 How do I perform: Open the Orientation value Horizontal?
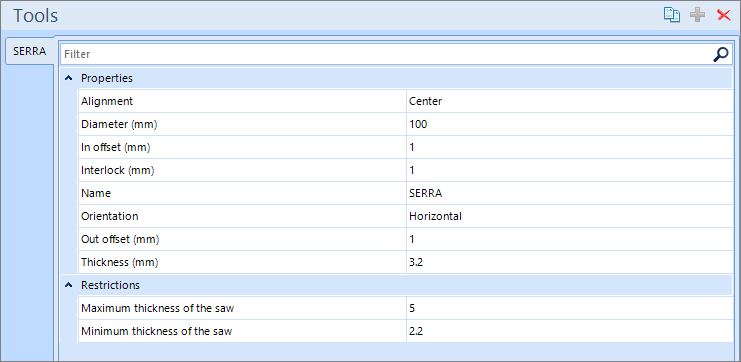[569, 216]
